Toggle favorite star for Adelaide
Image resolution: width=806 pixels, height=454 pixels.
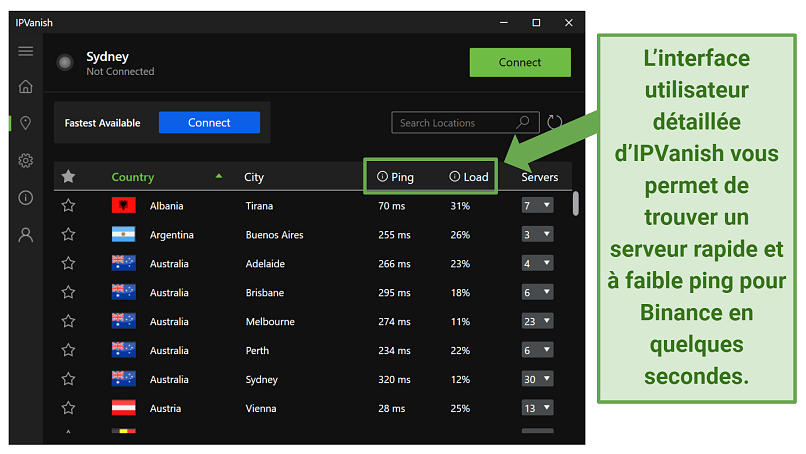coord(68,263)
